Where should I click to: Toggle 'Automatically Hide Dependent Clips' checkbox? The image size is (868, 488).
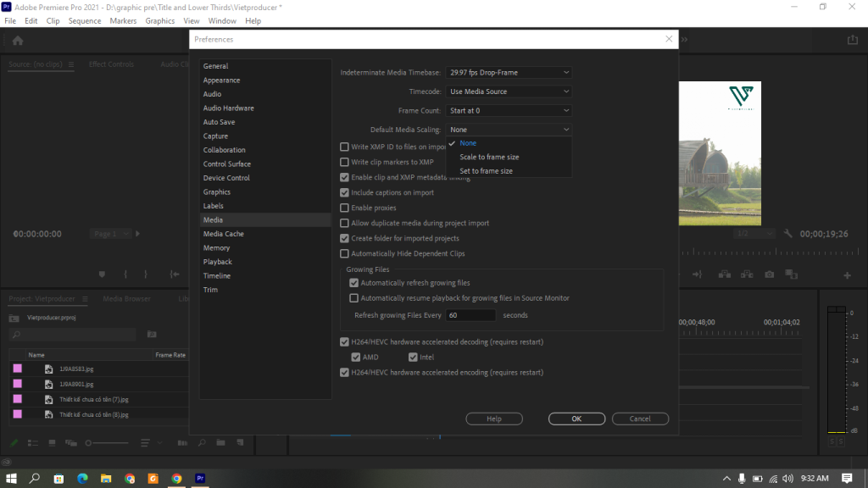(x=344, y=254)
